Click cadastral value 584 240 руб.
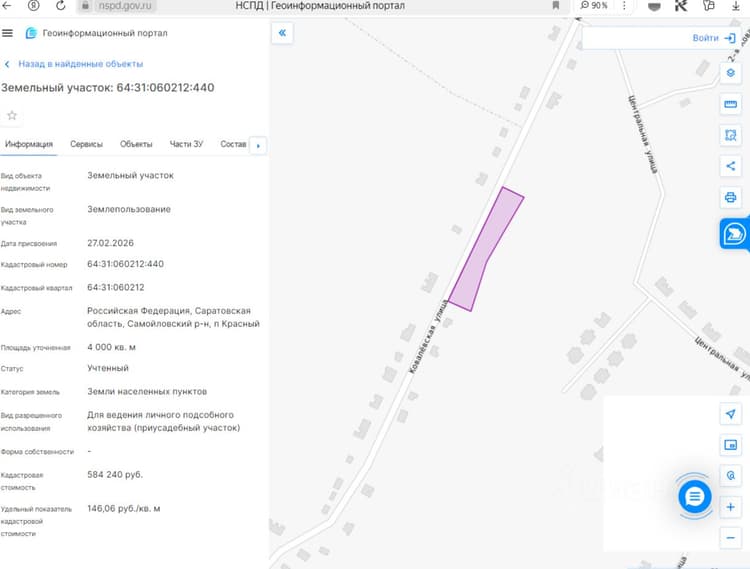Viewport: 750px width, 569px height. (x=115, y=475)
